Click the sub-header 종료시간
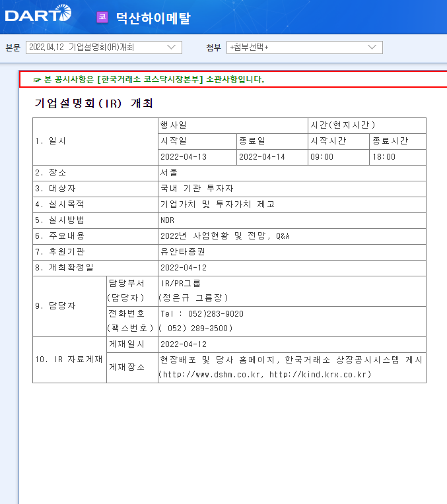 (390, 141)
